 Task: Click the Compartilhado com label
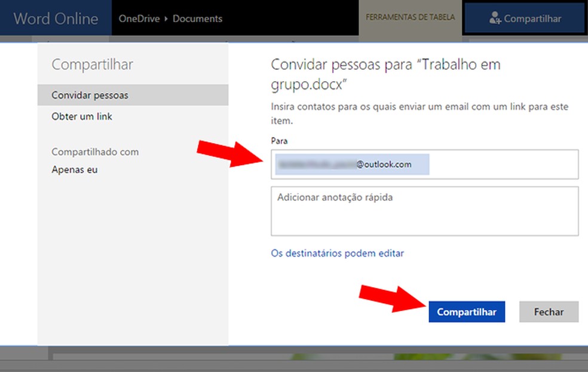(95, 152)
